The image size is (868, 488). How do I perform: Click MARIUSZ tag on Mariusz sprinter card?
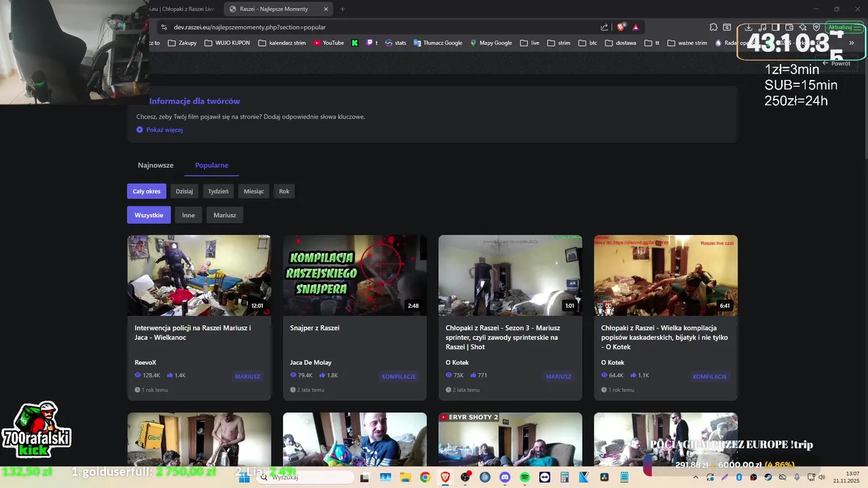559,376
